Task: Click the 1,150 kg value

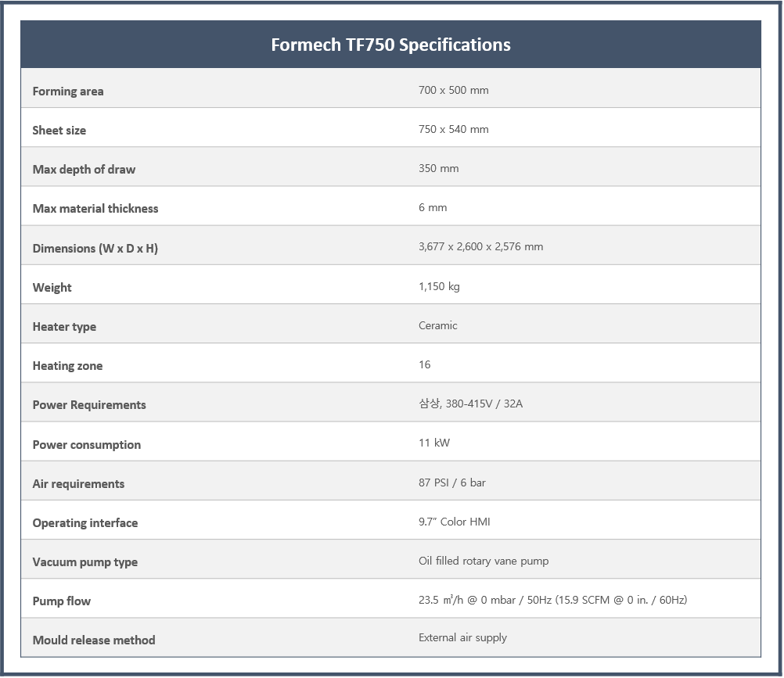Action: tap(439, 286)
